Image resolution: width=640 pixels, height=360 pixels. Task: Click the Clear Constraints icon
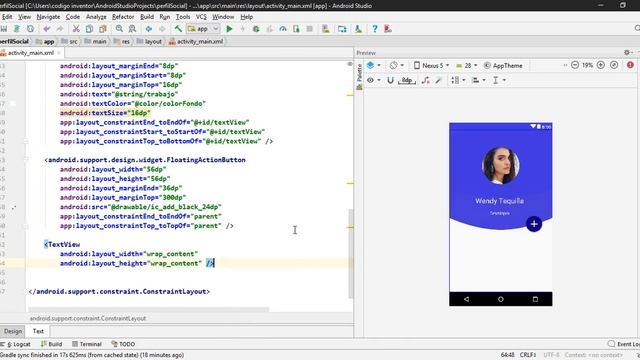(425, 80)
